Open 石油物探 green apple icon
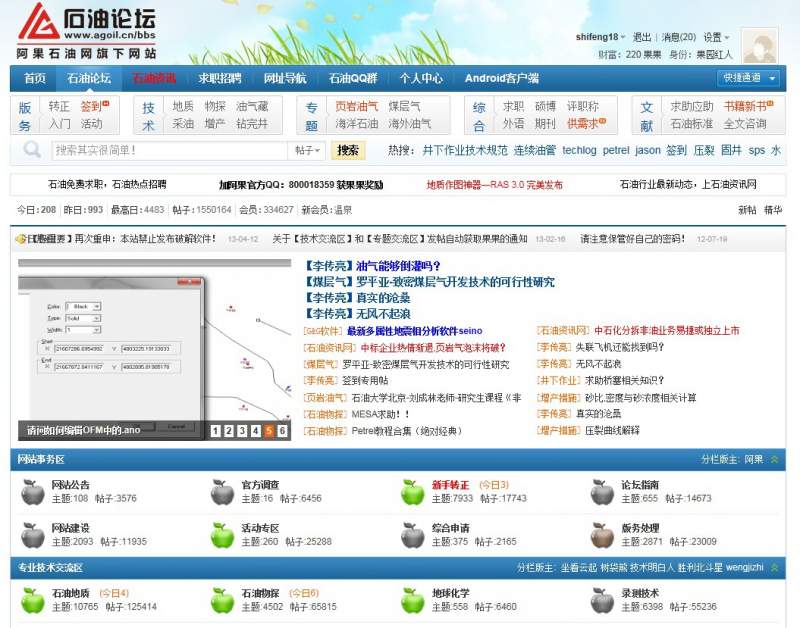Viewport: 800px width, 628px height. tap(222, 600)
